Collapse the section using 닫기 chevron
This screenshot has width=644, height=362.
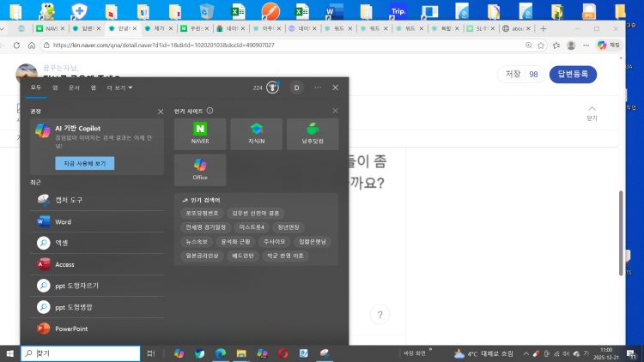592,112
